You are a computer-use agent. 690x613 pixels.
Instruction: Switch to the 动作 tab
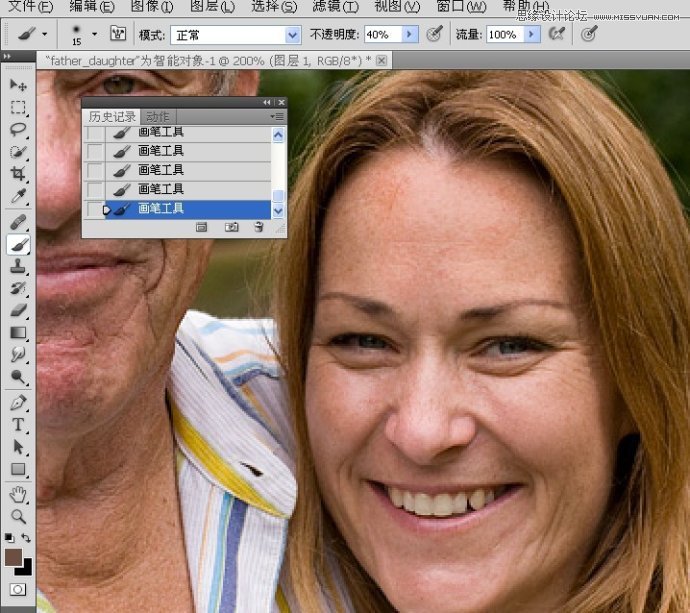[x=158, y=117]
